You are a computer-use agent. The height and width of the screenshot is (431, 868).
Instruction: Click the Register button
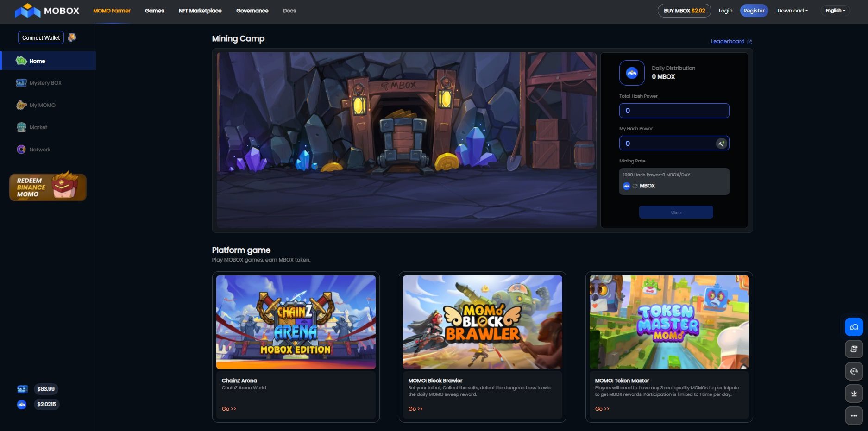point(754,11)
